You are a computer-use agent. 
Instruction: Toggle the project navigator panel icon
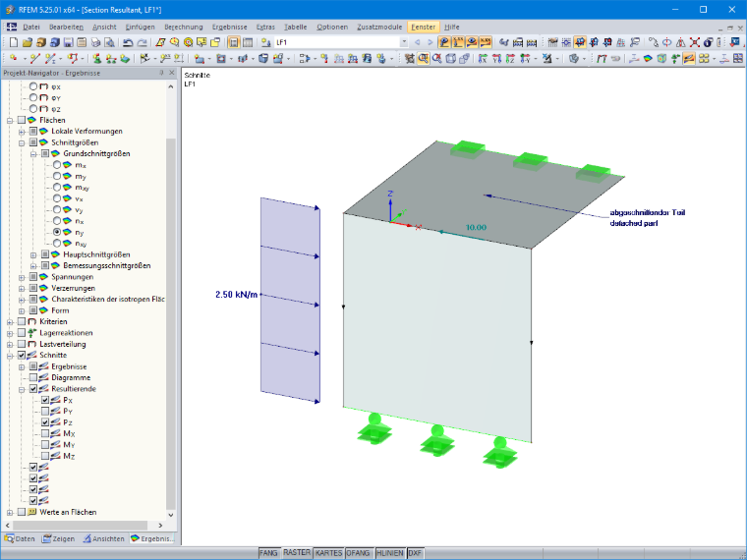click(234, 42)
